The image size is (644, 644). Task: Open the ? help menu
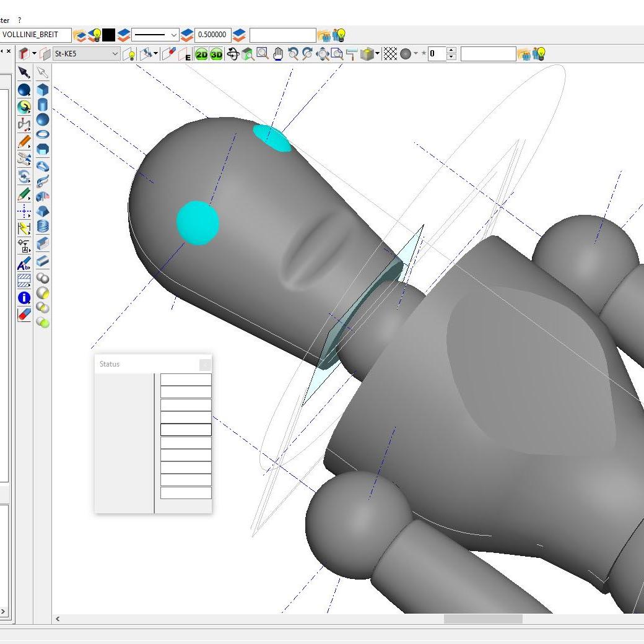(19, 20)
